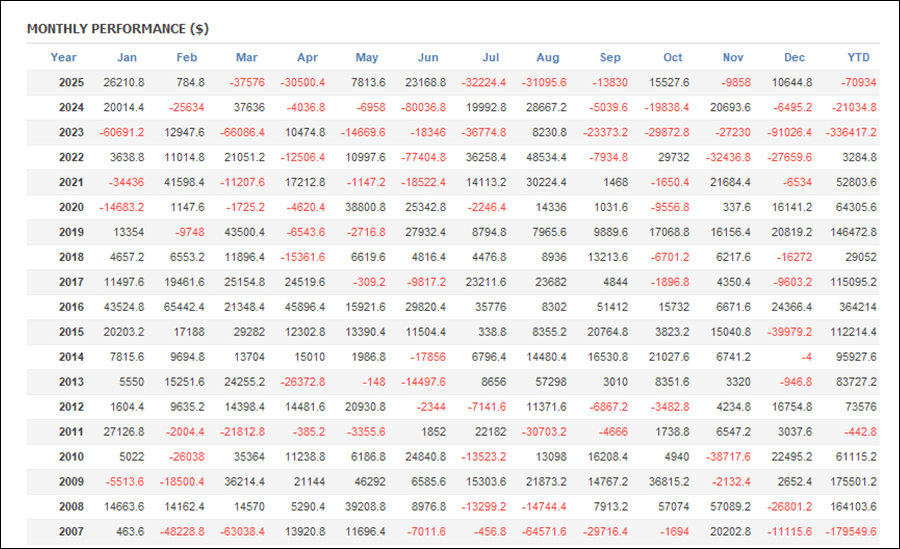This screenshot has width=900, height=549.
Task: Click the 2020 year row label
Action: click(x=71, y=207)
